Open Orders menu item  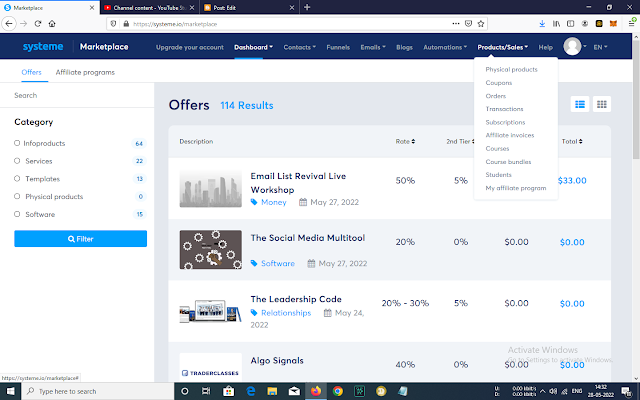[496, 96]
